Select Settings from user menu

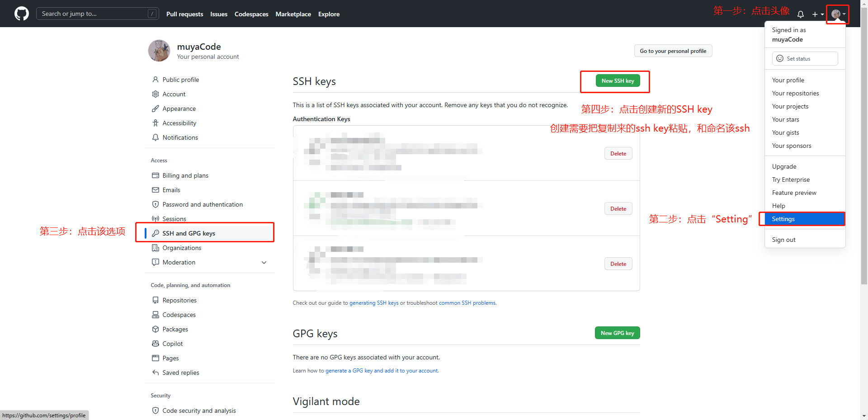[x=805, y=219]
